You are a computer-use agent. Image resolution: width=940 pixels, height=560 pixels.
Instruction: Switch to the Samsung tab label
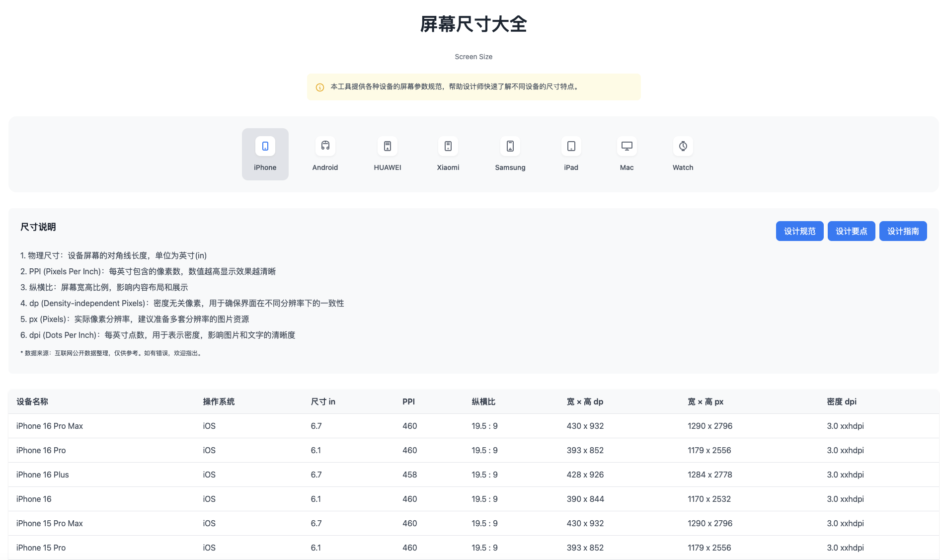[510, 167]
